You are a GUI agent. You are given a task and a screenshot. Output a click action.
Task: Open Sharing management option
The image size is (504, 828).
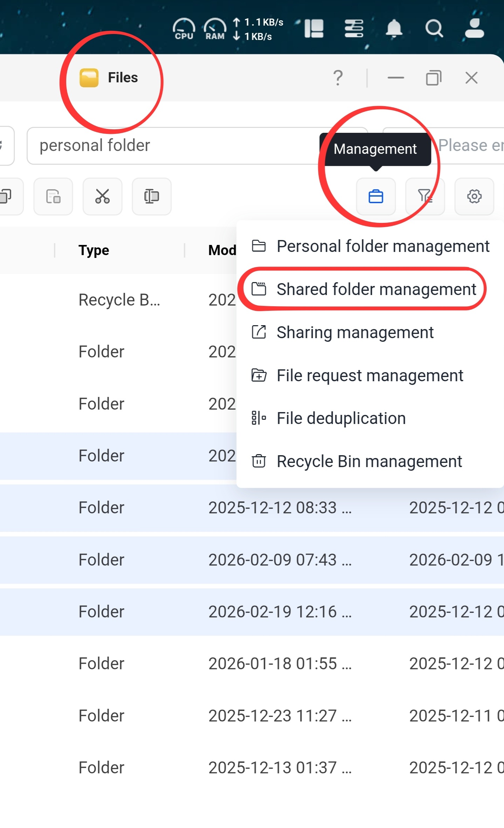click(355, 332)
